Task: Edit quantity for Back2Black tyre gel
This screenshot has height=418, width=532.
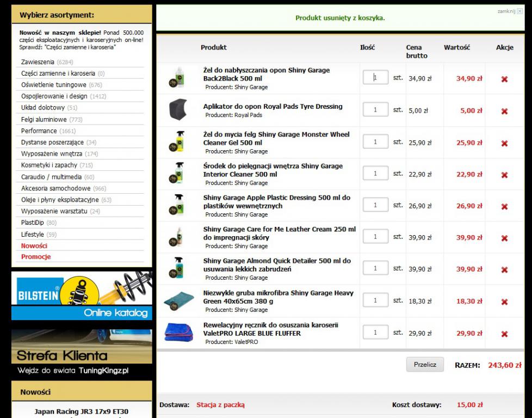Action: pos(375,77)
